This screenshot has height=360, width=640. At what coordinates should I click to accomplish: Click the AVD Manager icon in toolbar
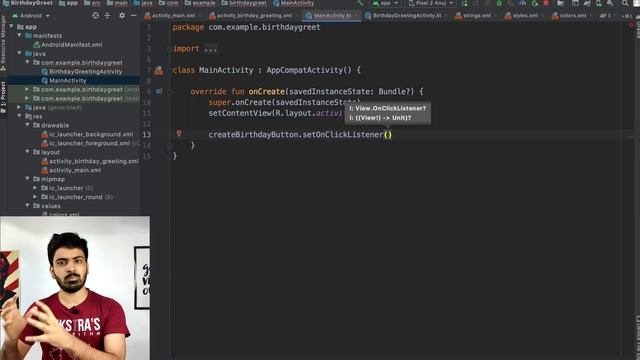598,3
